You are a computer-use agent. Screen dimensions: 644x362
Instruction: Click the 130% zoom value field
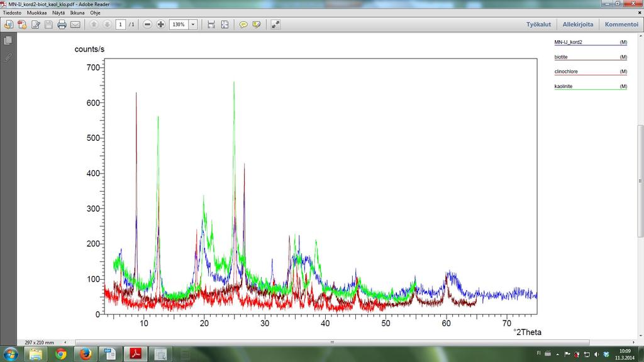pyautogui.click(x=179, y=25)
